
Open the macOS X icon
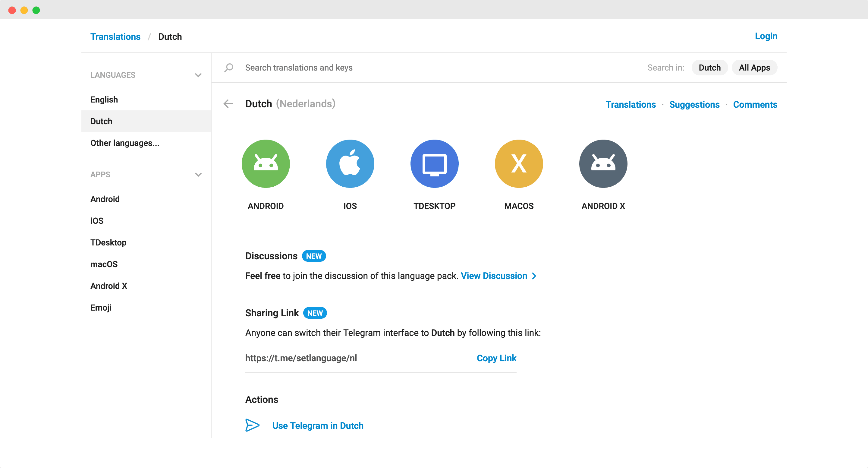pyautogui.click(x=519, y=163)
